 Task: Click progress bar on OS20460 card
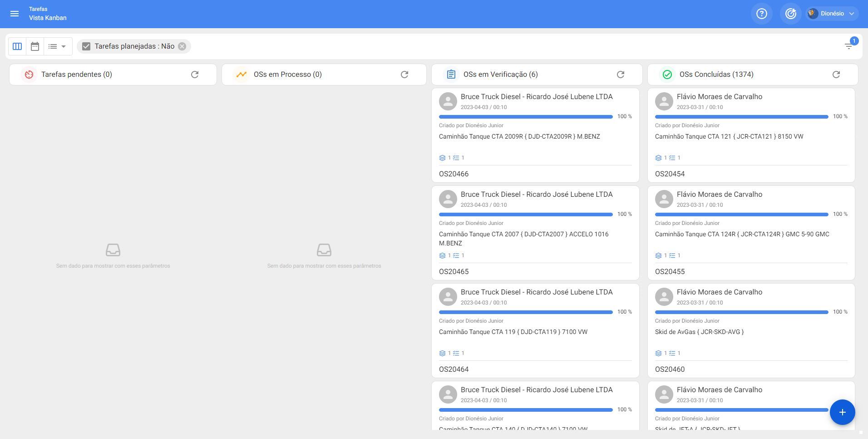742,312
